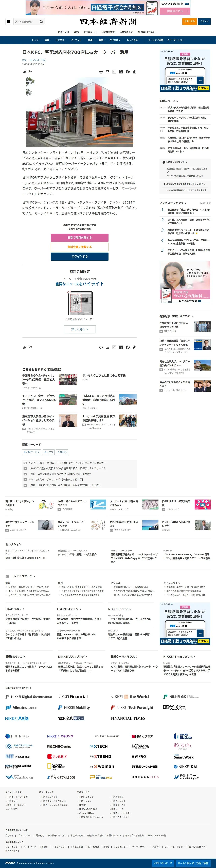Click サイトに関するご意見ご要望 footer button

pos(193,863)
